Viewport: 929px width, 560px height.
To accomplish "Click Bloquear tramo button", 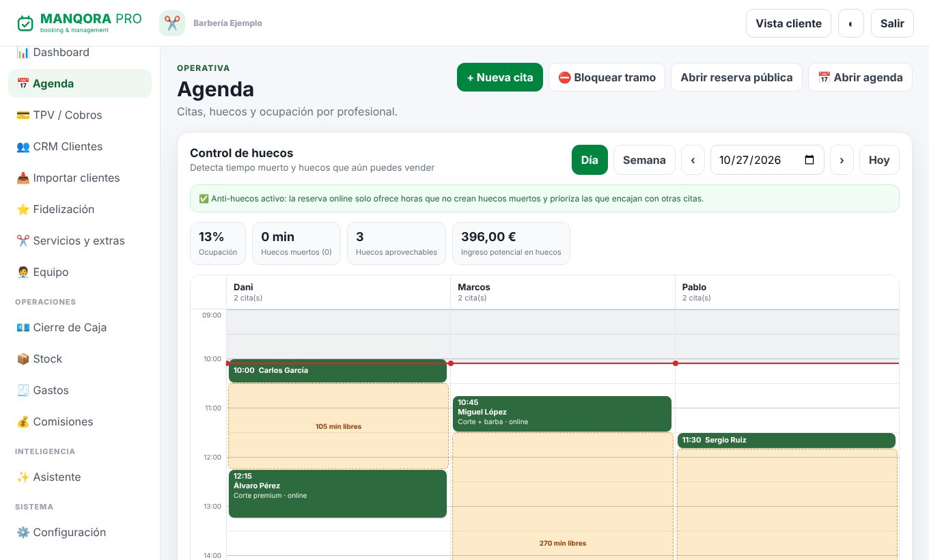I will (607, 77).
